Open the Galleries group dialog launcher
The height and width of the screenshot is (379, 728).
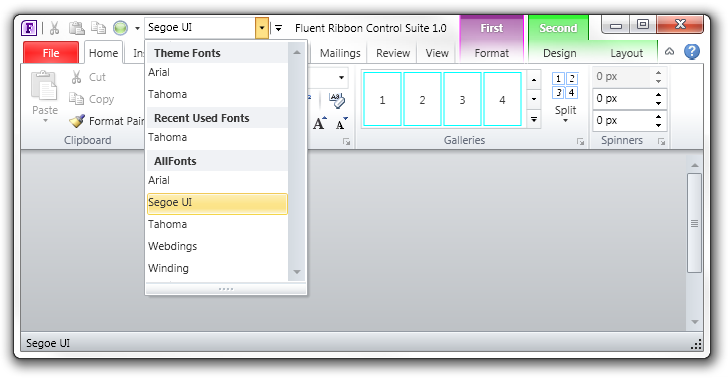[580, 142]
